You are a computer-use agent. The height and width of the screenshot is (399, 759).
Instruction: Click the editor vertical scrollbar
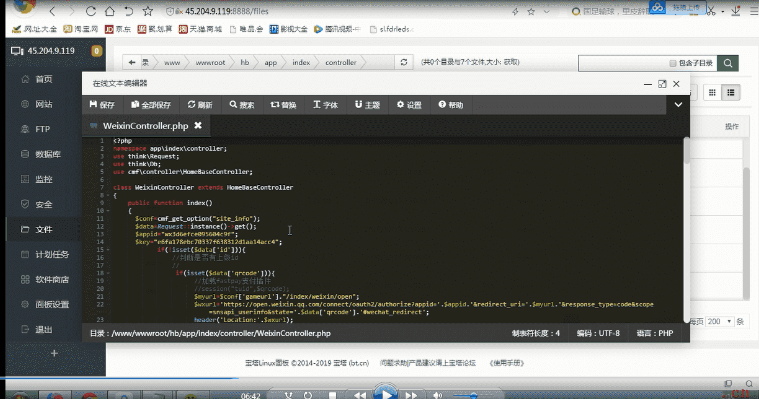point(686,230)
